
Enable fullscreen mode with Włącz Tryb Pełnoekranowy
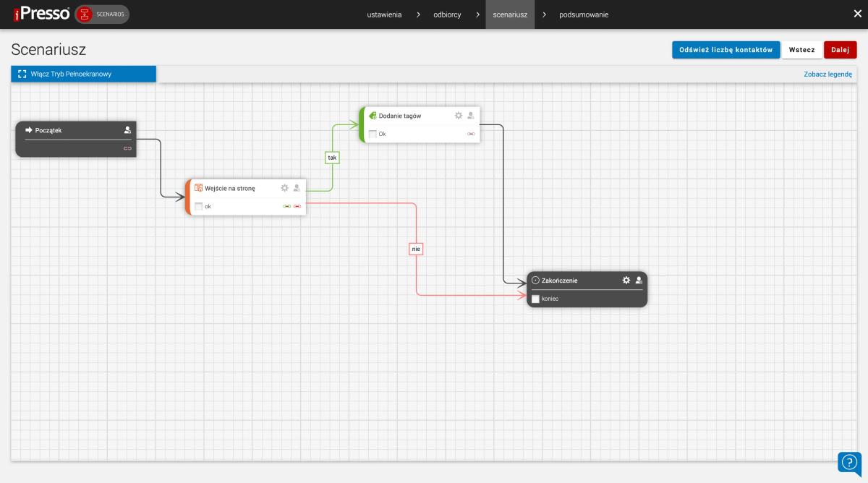(x=83, y=74)
